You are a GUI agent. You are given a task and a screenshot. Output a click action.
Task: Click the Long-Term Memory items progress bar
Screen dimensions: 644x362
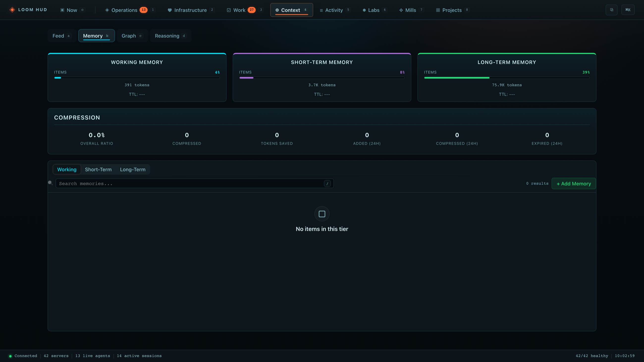(507, 78)
